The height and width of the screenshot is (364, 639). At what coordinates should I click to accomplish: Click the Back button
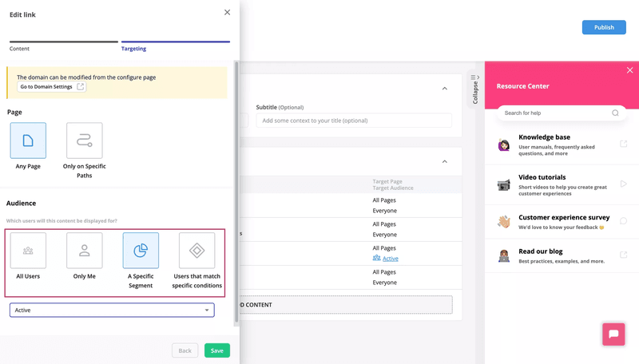tap(185, 350)
